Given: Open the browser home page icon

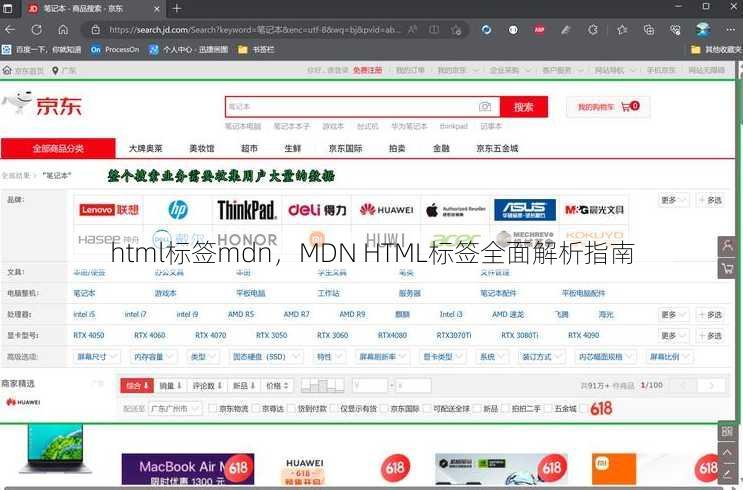Looking at the screenshot, I should (x=63, y=30).
